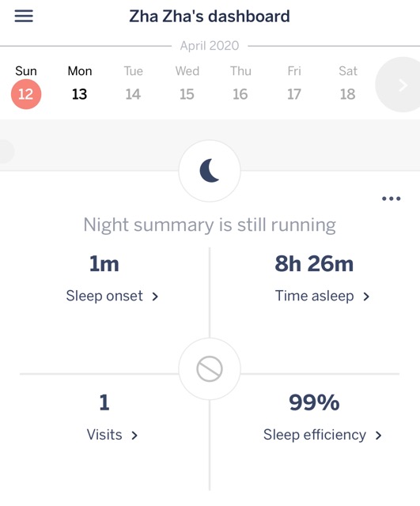Tap the Visits count value
This screenshot has width=420, height=506.
104,402
